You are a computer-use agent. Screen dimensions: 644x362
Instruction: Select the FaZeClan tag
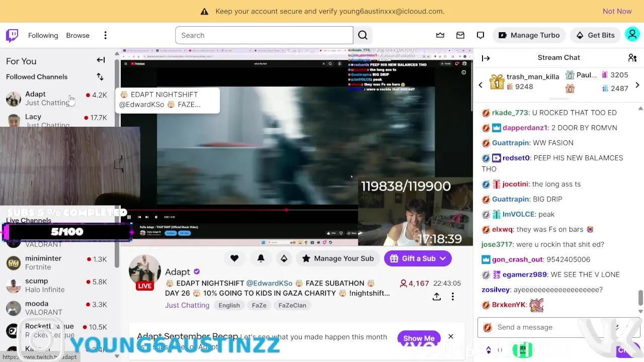pos(292,305)
